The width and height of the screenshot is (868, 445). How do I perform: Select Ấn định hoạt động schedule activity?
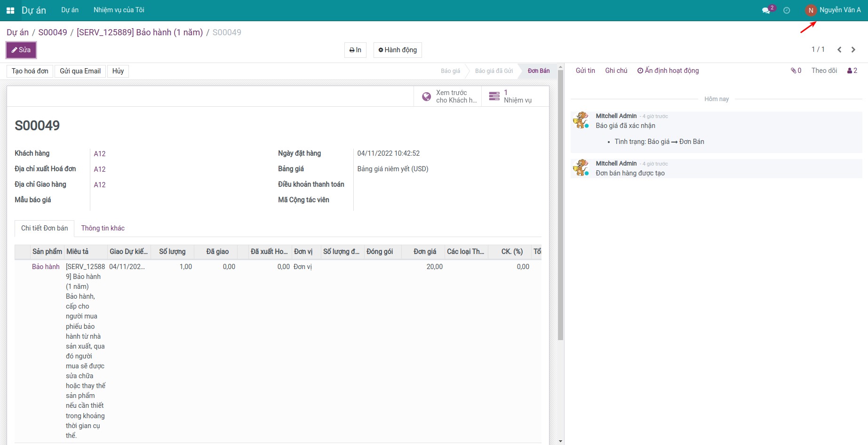tap(668, 71)
